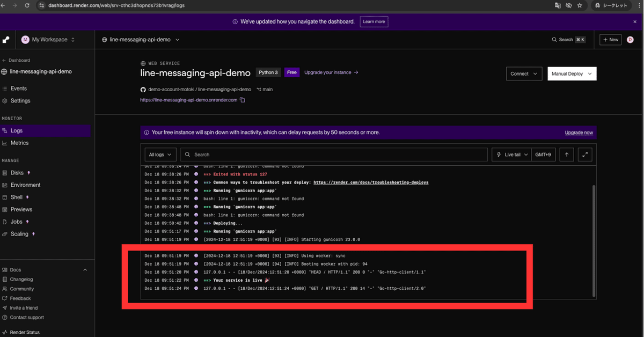Open the My Workspace switcher
This screenshot has width=644, height=337.
[48, 40]
